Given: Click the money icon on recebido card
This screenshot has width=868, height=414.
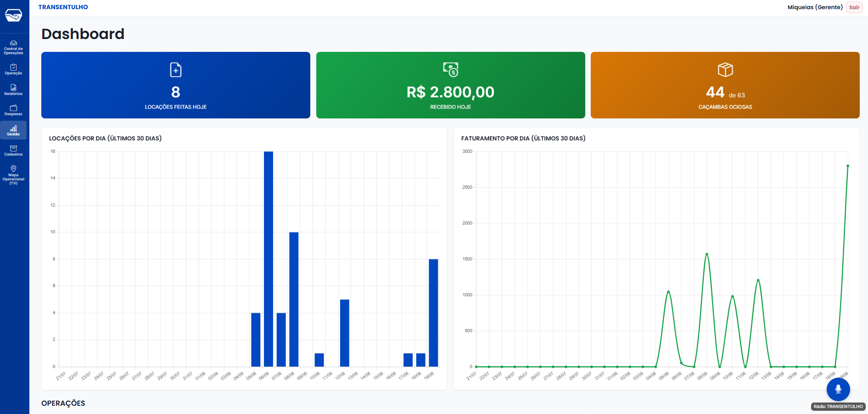Looking at the screenshot, I should click(x=451, y=69).
